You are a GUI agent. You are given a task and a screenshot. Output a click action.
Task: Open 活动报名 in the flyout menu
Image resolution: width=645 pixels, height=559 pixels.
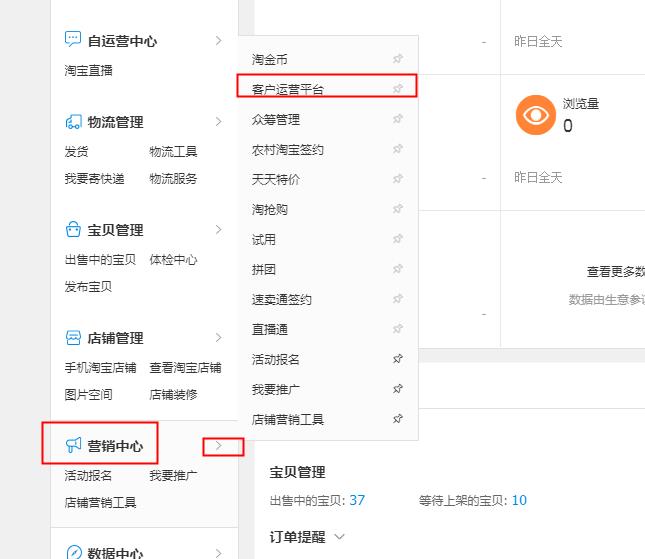276,360
